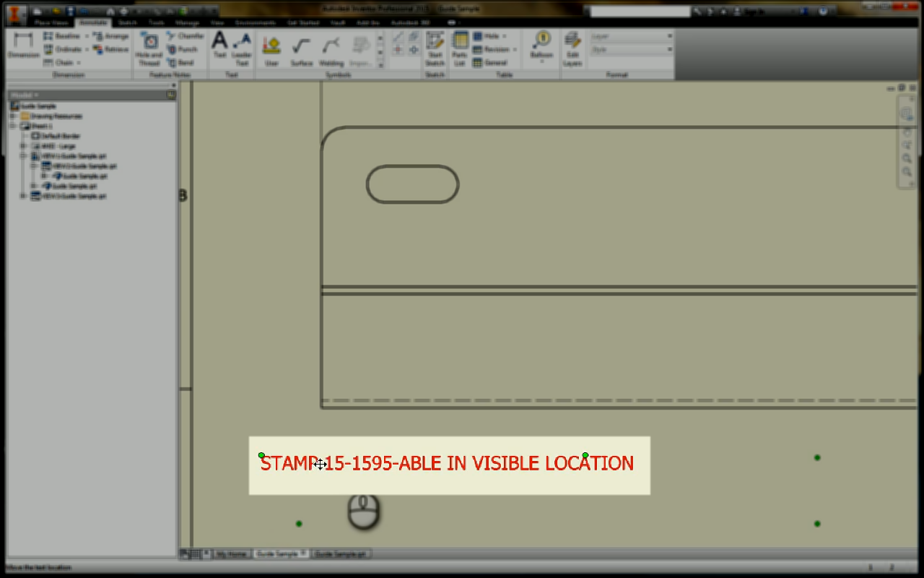Switch to the Guide Sample.ipt document tab
The width and height of the screenshot is (924, 578).
tap(341, 553)
